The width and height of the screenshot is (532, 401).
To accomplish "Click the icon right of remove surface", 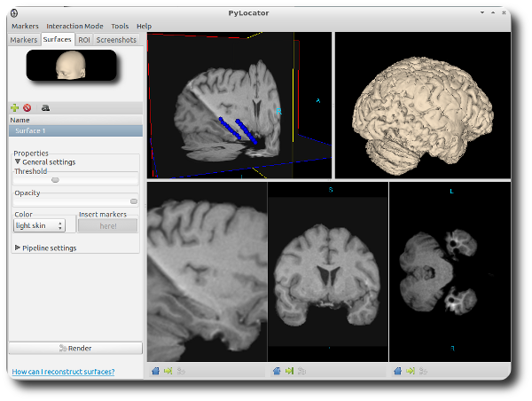I will tap(44, 107).
